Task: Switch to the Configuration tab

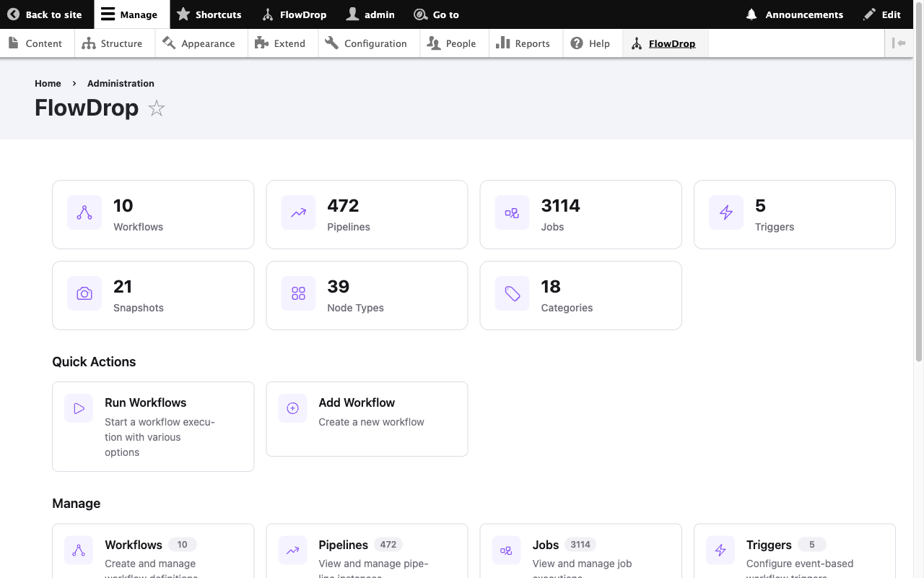Action: point(368,43)
